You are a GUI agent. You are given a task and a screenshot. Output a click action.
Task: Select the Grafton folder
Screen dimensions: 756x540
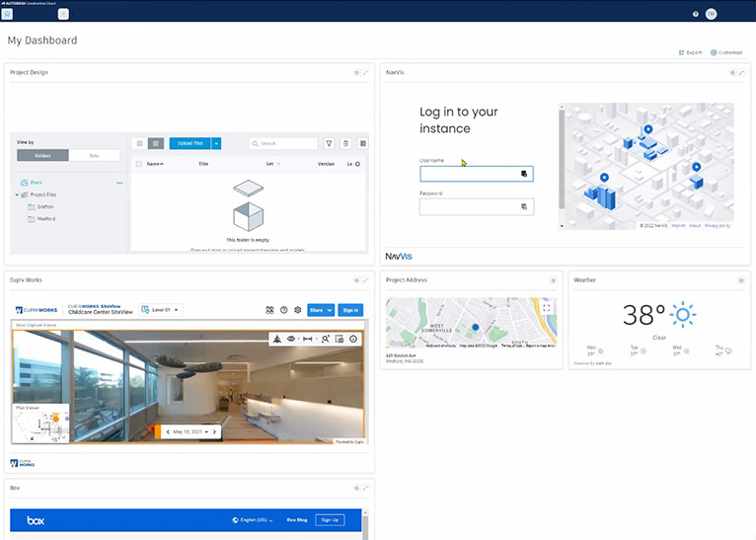click(x=45, y=206)
